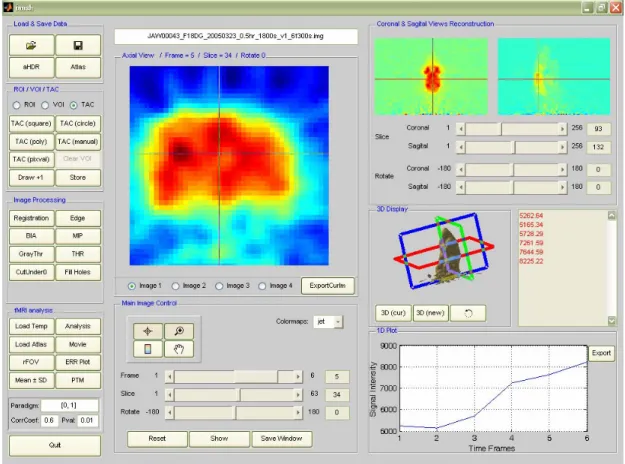Screen dimensions: 625x464
Task: Click the 3D rotate icon button
Action: pyautogui.click(x=468, y=313)
